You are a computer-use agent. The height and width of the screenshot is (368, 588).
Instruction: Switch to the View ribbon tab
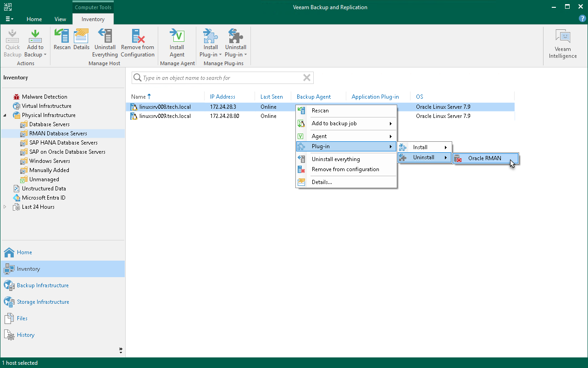(x=60, y=19)
